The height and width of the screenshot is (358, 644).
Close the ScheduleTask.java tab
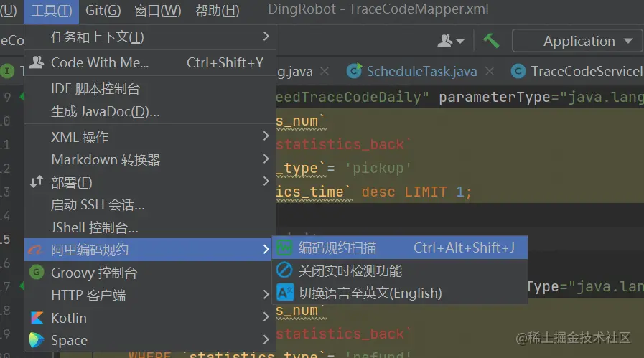pyautogui.click(x=490, y=71)
